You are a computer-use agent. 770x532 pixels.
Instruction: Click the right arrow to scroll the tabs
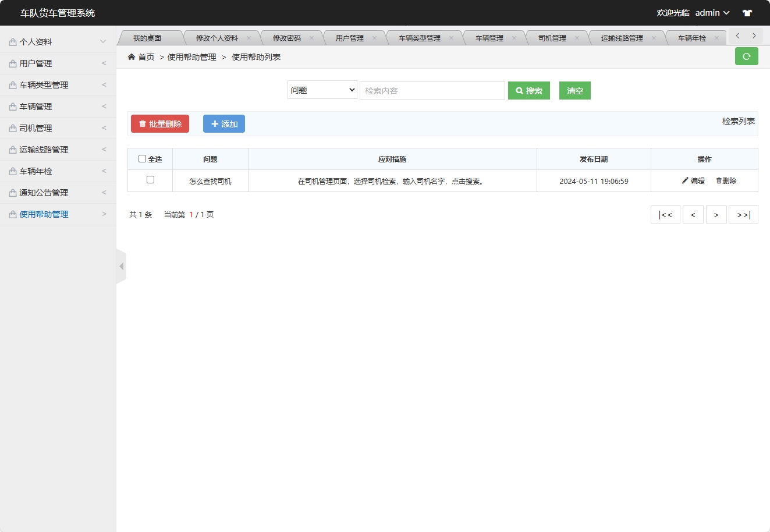point(755,36)
